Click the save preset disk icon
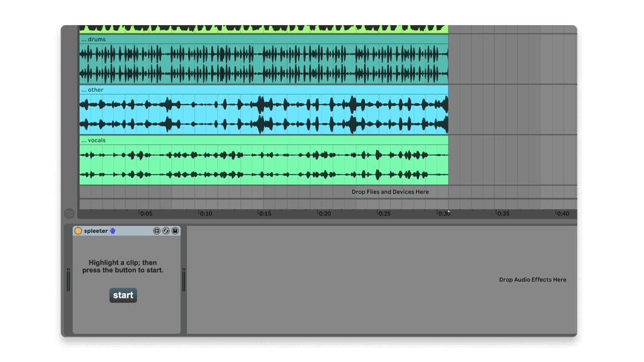 tap(175, 231)
